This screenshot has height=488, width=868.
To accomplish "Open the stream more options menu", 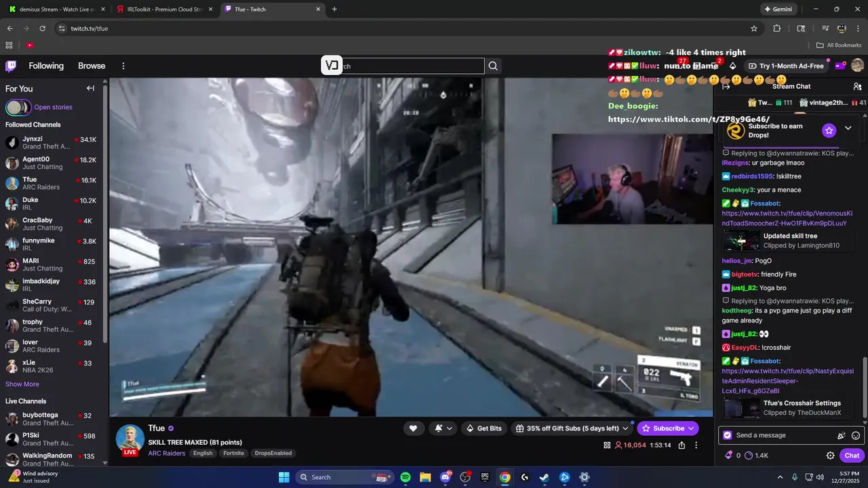I will click(x=696, y=445).
